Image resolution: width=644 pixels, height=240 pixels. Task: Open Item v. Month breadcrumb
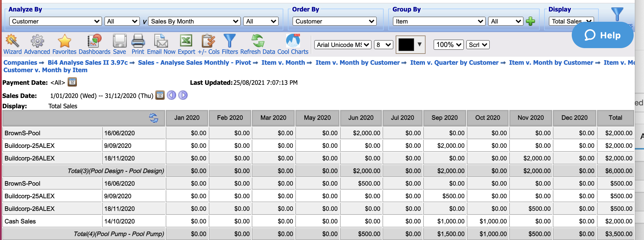[283, 62]
